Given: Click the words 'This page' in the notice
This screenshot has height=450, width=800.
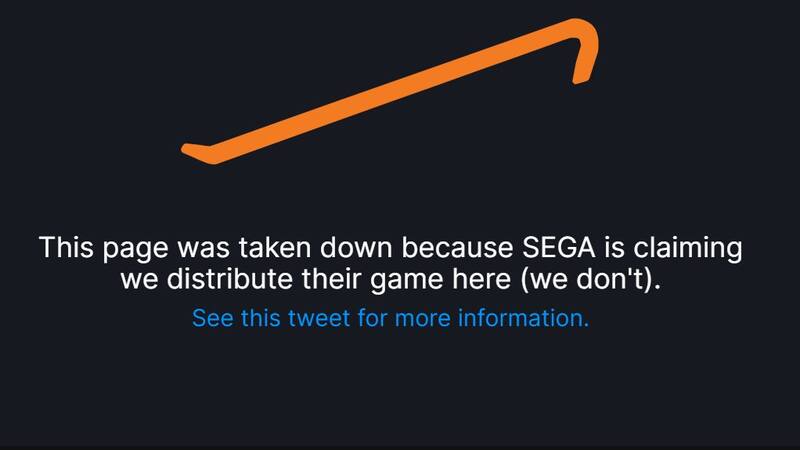Looking at the screenshot, I should [101, 248].
